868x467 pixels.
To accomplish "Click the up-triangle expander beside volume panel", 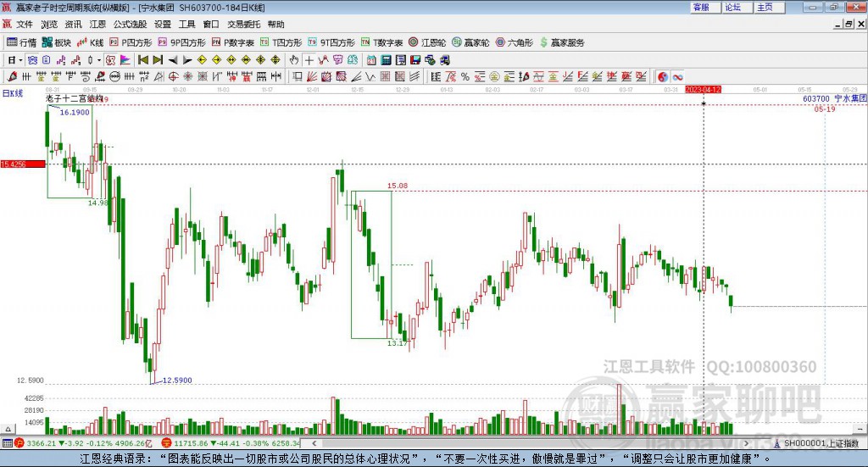I will point(8,430).
